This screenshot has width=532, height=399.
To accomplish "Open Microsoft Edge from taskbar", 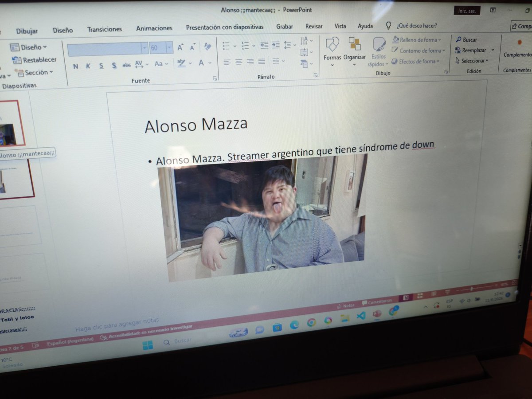I will [x=294, y=325].
